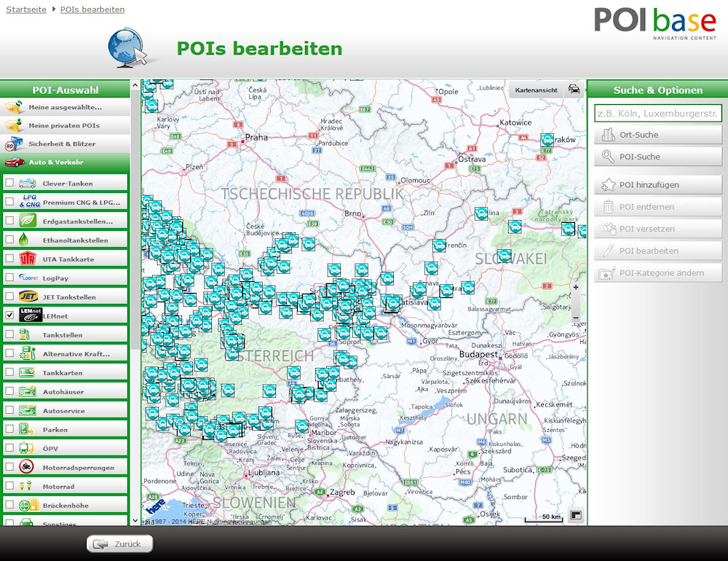Enable the Clever-Tanken checkbox

9,183
